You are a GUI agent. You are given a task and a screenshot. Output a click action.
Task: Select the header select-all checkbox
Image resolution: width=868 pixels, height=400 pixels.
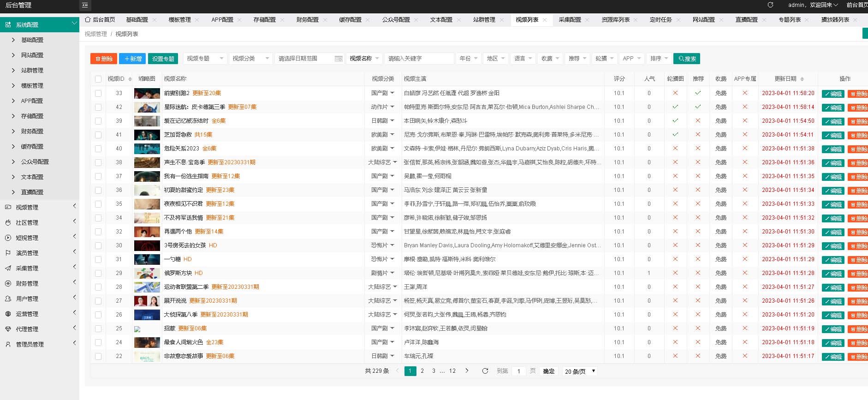98,79
